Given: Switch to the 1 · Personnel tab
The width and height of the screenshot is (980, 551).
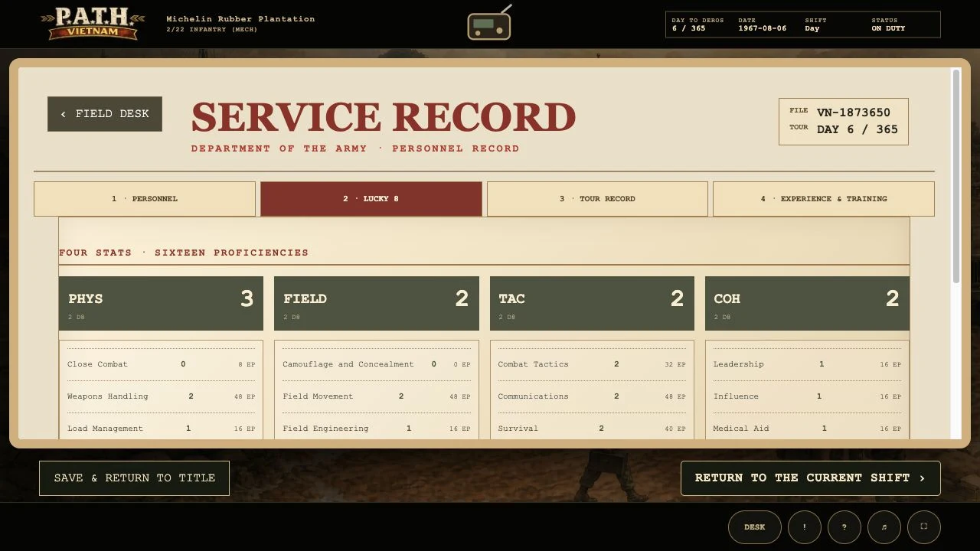Looking at the screenshot, I should (x=145, y=199).
